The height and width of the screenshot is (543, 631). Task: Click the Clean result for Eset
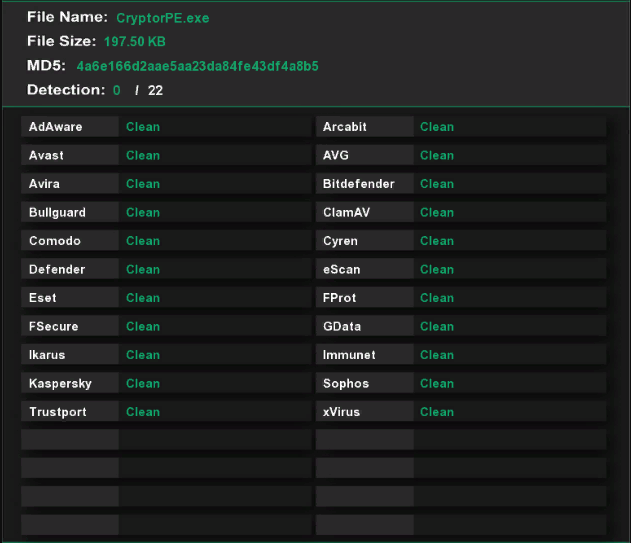point(143,298)
